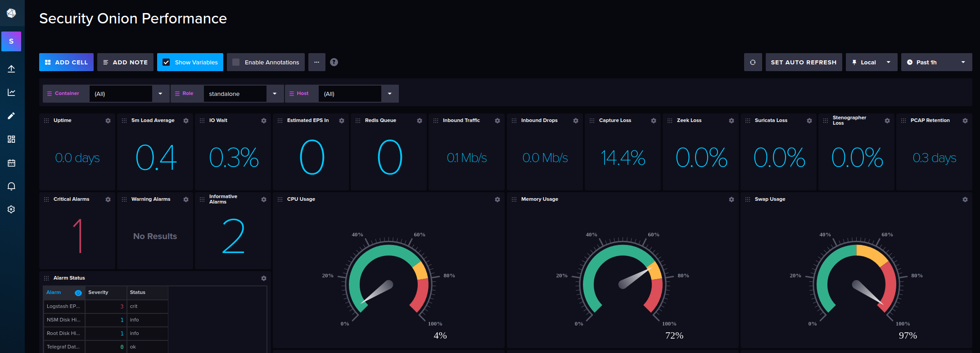Viewport: 980px width, 353px height.
Task: Open the Tasks calendar icon in sidebar
Action: click(x=11, y=163)
